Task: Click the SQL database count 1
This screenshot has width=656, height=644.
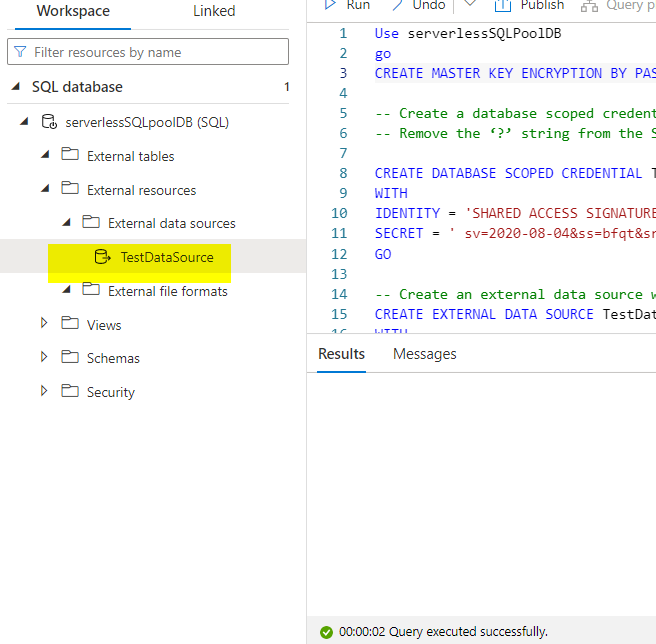Action: click(x=287, y=87)
